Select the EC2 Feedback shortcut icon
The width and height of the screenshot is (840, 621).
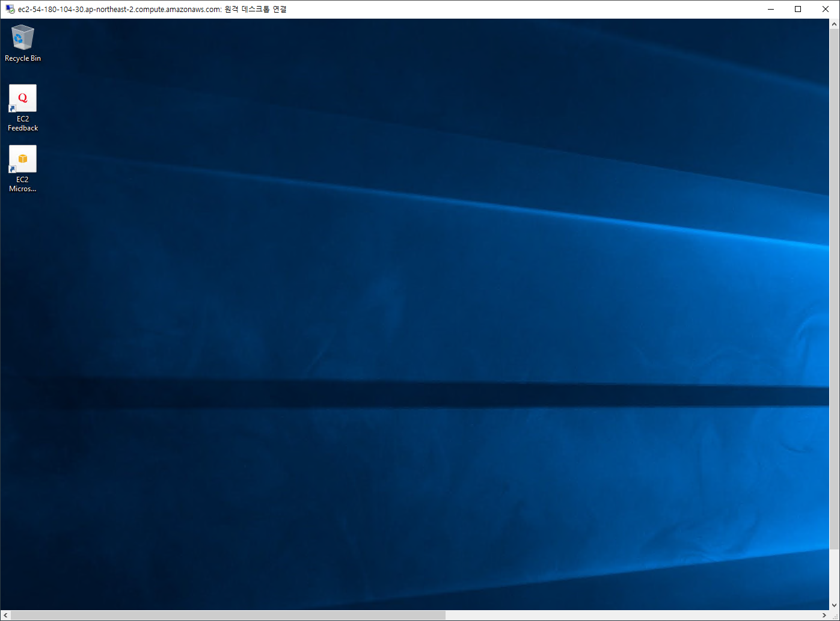click(x=23, y=98)
